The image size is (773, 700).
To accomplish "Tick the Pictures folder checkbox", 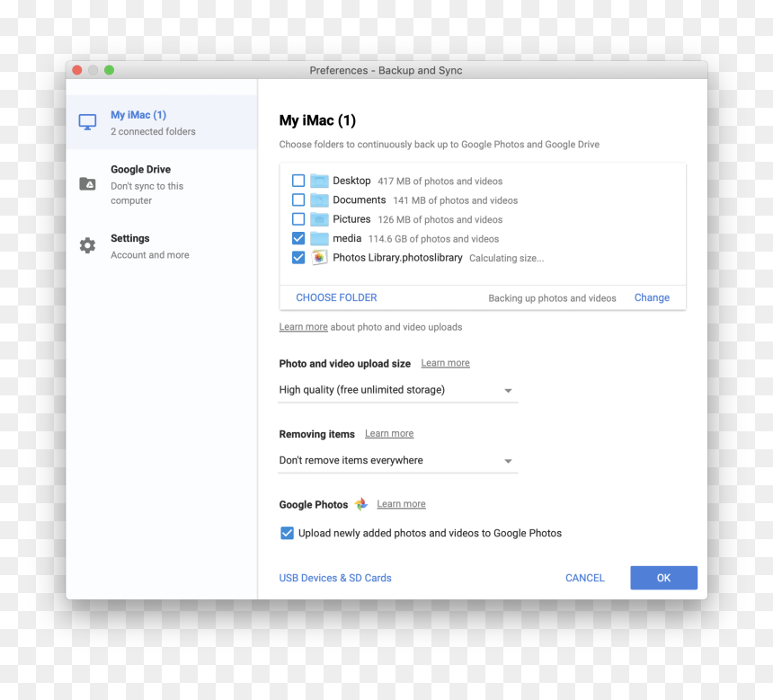I will tap(298, 219).
